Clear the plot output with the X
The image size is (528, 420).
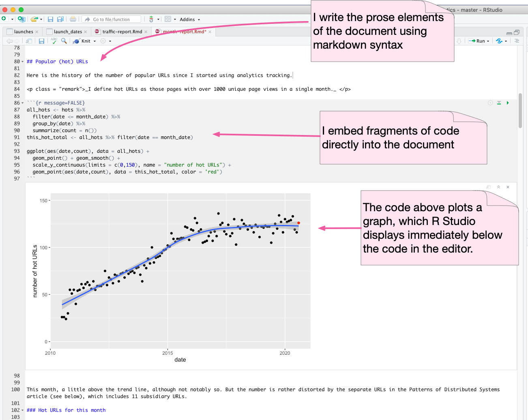point(508,187)
